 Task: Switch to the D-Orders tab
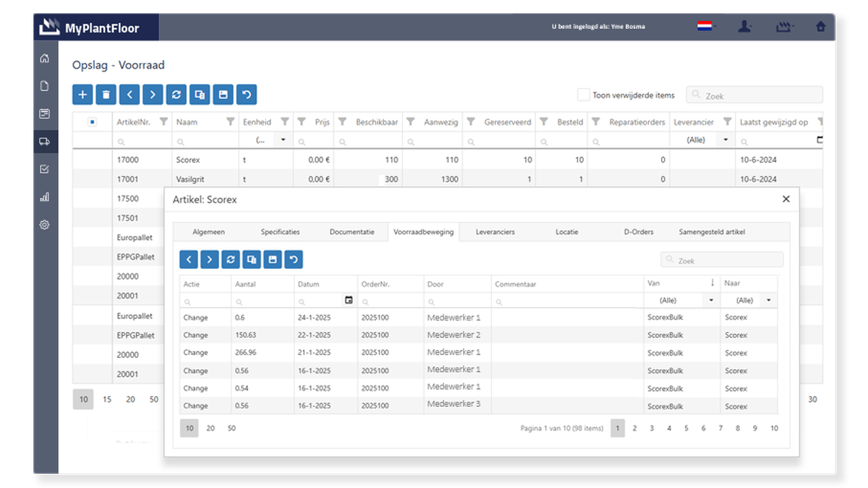[638, 232]
